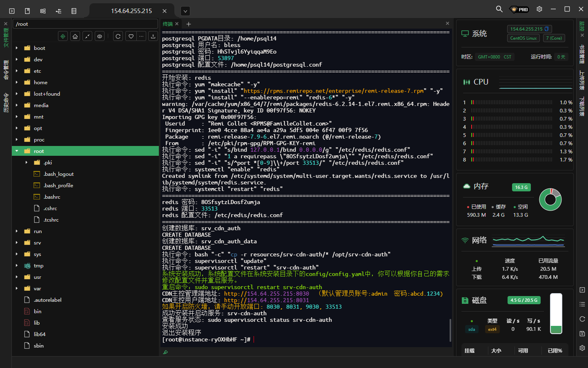Viewport: 588px width, 368px height.
Task: Expand the home folder in the tree
Action: (17, 82)
